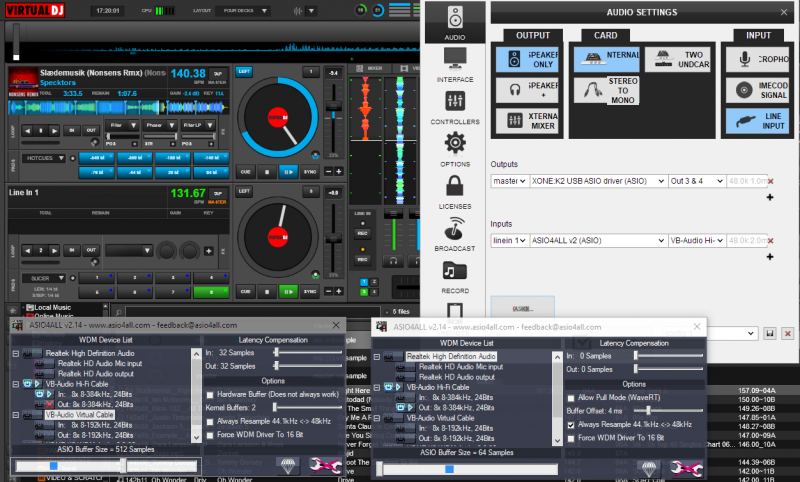
Task: Select External Mixer output option
Action: pos(527,121)
